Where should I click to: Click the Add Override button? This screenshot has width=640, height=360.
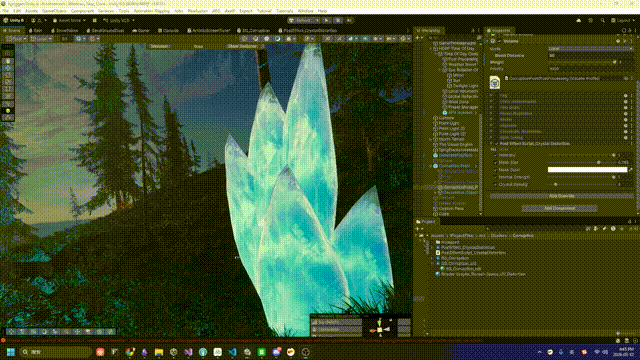point(562,196)
